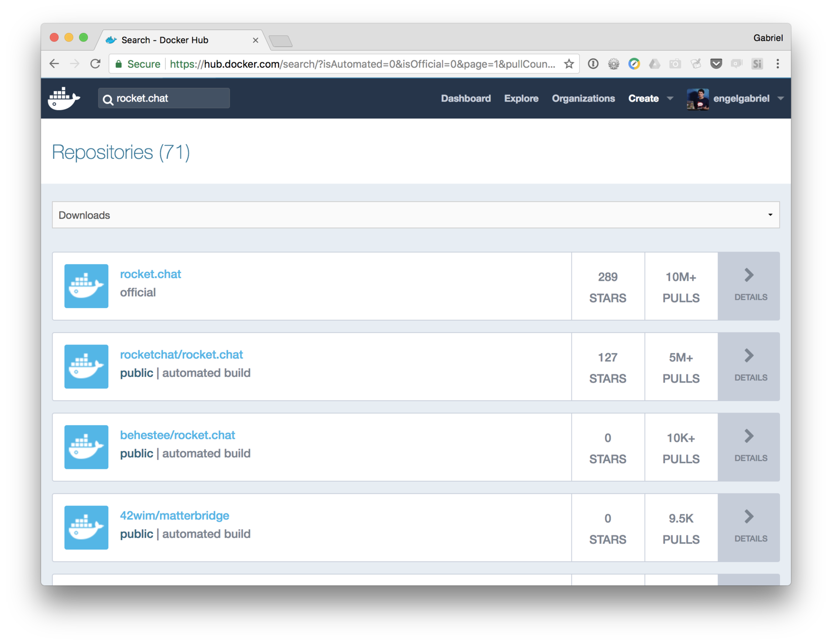Open the rocket.chat repository link
832x644 pixels.
click(x=150, y=274)
